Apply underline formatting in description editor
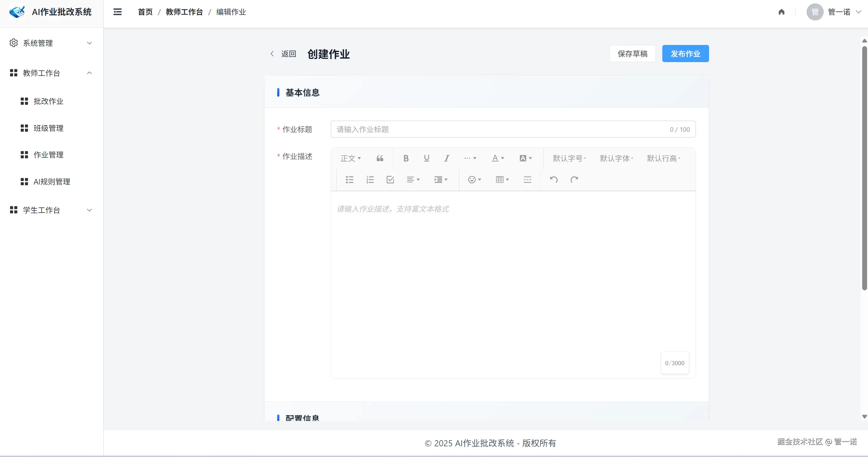 coord(427,158)
